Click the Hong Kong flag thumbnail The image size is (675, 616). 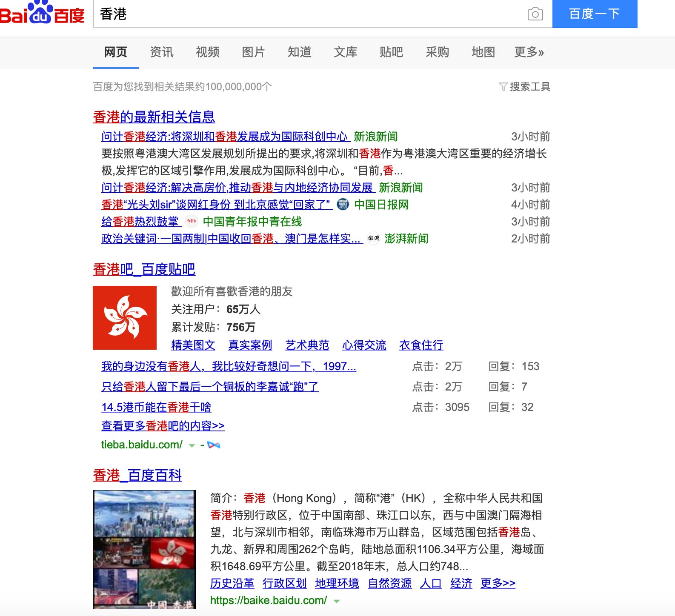coord(125,318)
